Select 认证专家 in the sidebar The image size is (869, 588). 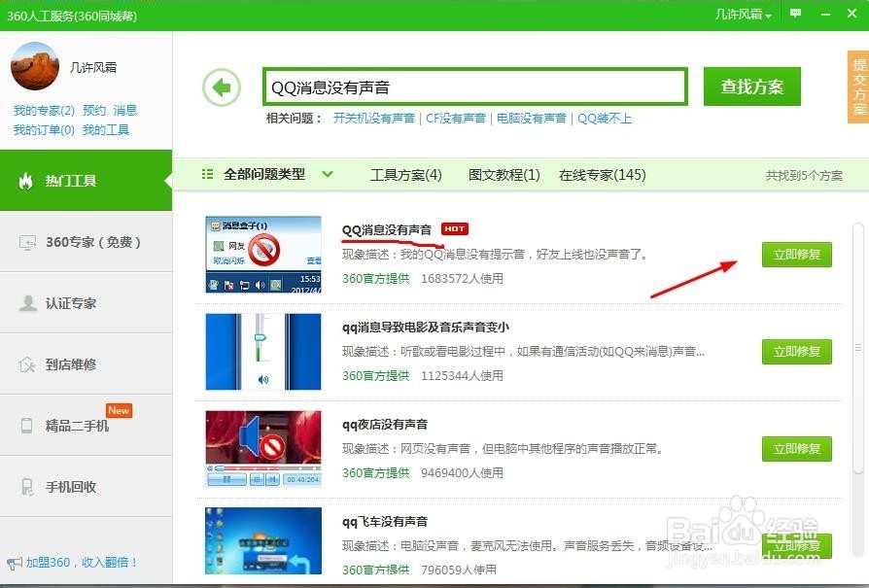click(86, 303)
